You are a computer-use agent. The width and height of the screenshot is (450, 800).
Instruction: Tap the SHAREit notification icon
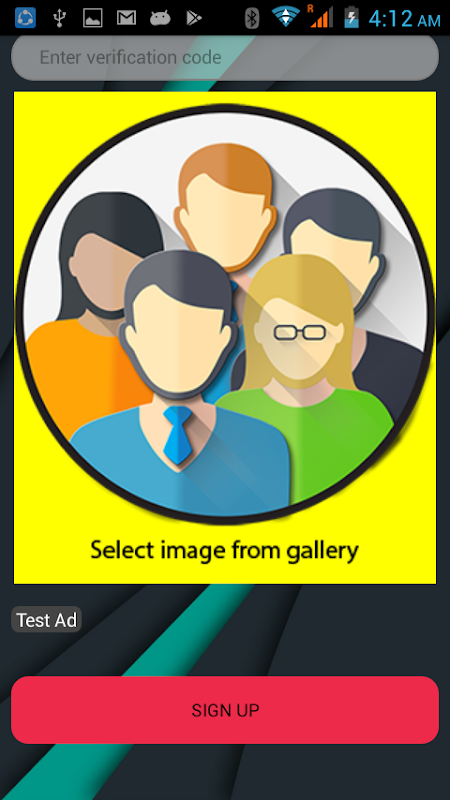tap(25, 18)
